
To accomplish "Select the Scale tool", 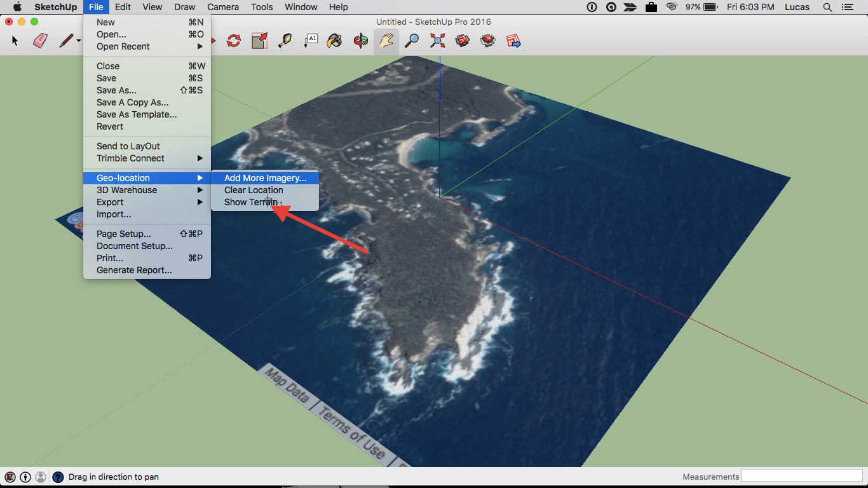I will coord(259,41).
